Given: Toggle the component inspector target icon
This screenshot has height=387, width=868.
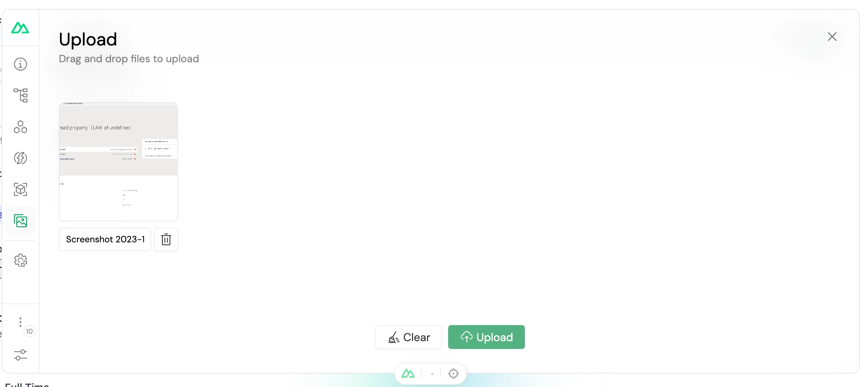Looking at the screenshot, I should [453, 374].
